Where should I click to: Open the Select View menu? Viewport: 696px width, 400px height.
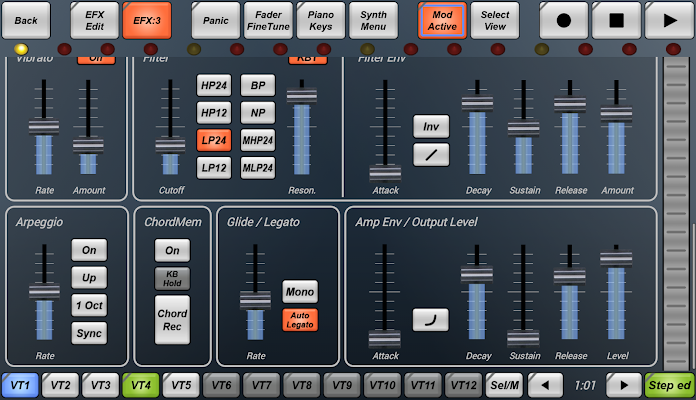point(495,20)
